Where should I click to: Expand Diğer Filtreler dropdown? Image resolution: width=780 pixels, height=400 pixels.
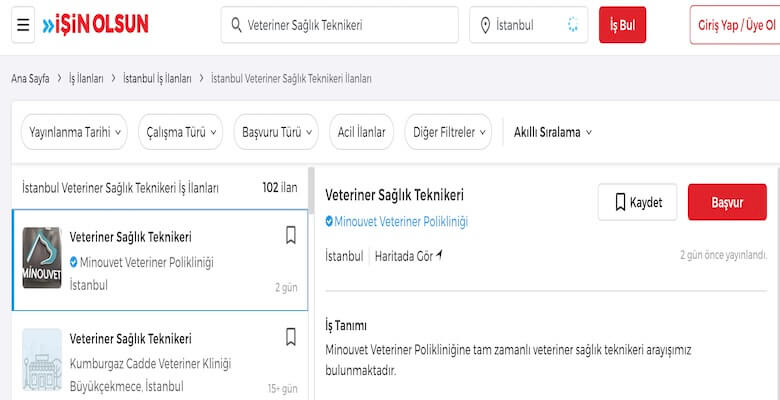click(448, 132)
